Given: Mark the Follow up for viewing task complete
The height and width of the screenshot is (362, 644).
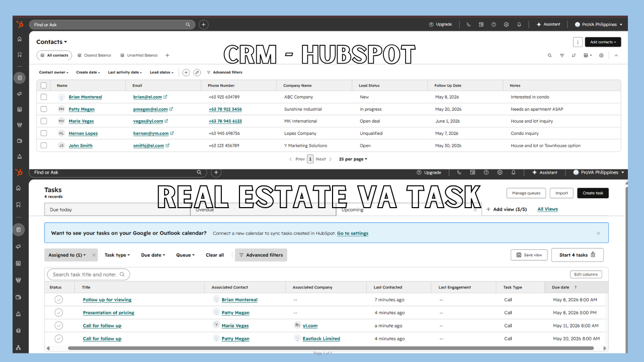Looking at the screenshot, I should click(59, 300).
